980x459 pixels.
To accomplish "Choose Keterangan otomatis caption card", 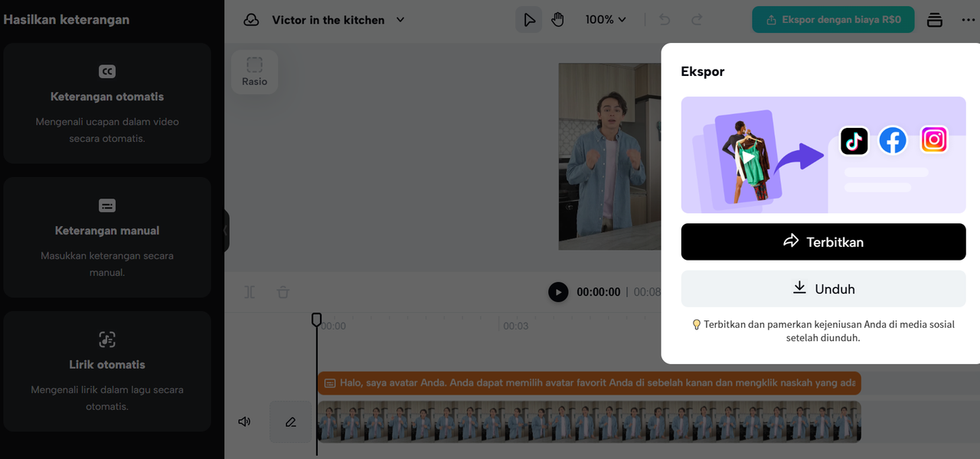I will click(x=107, y=103).
